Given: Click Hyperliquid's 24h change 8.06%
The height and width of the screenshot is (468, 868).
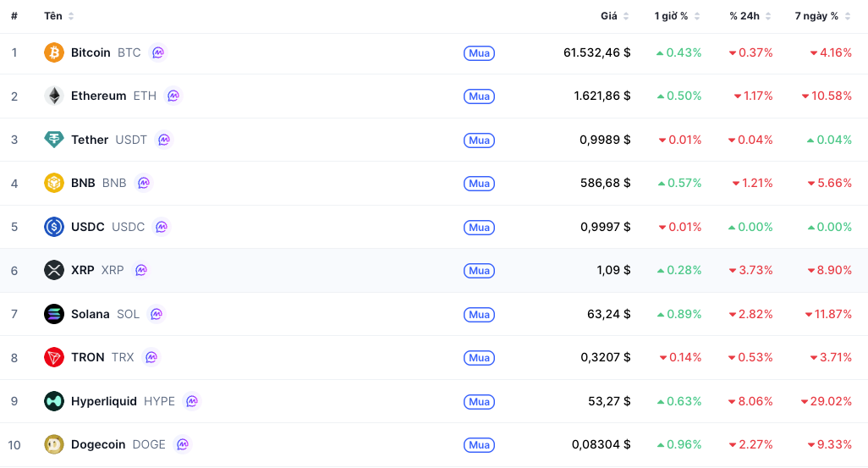Looking at the screenshot, I should tap(750, 401).
